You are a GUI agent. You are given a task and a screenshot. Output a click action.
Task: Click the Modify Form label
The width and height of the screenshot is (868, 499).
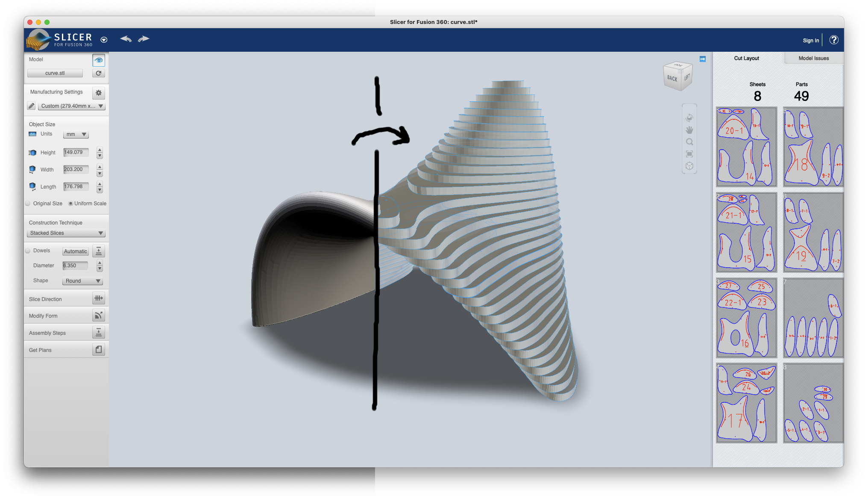(43, 316)
